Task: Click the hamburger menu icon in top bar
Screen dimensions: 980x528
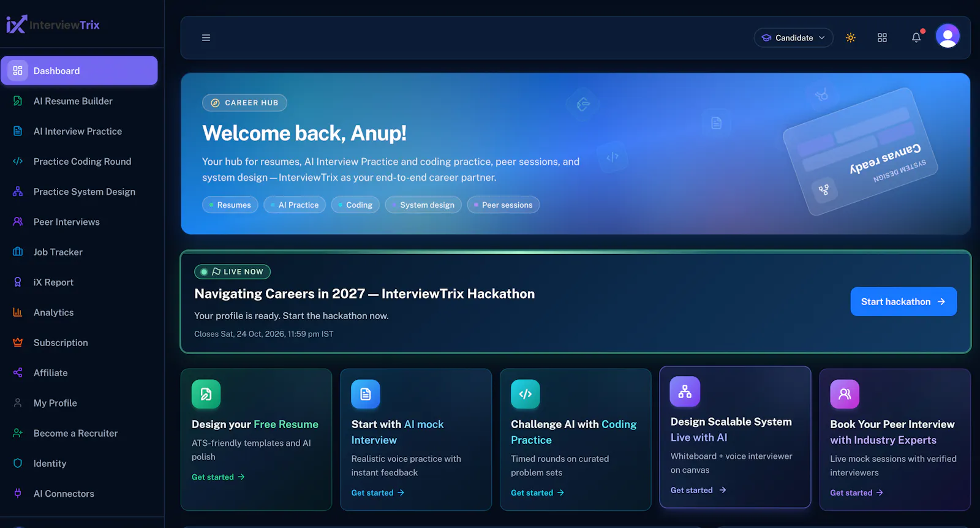Action: pyautogui.click(x=206, y=38)
